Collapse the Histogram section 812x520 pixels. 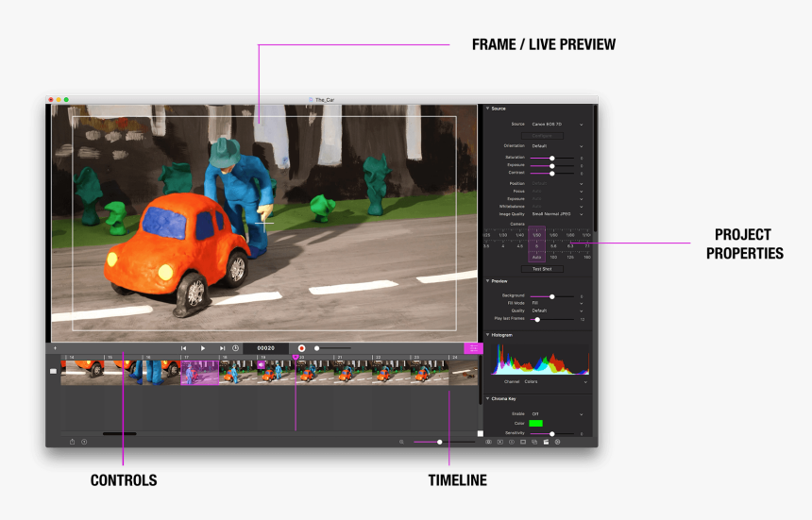[487, 335]
